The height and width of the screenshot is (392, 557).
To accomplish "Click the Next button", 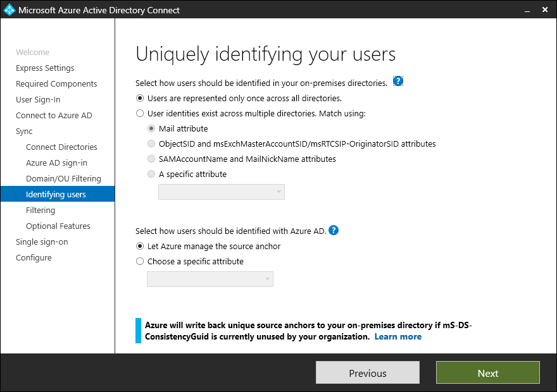I will [x=487, y=373].
